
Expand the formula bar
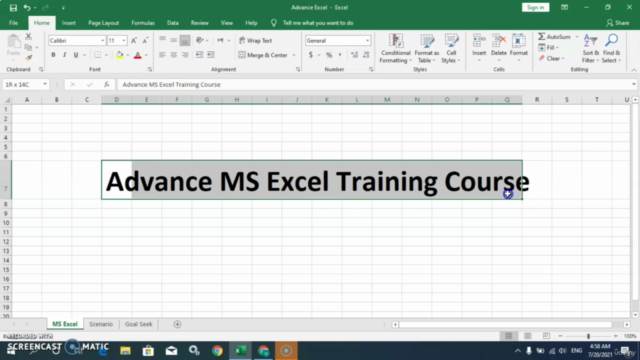pos(633,84)
